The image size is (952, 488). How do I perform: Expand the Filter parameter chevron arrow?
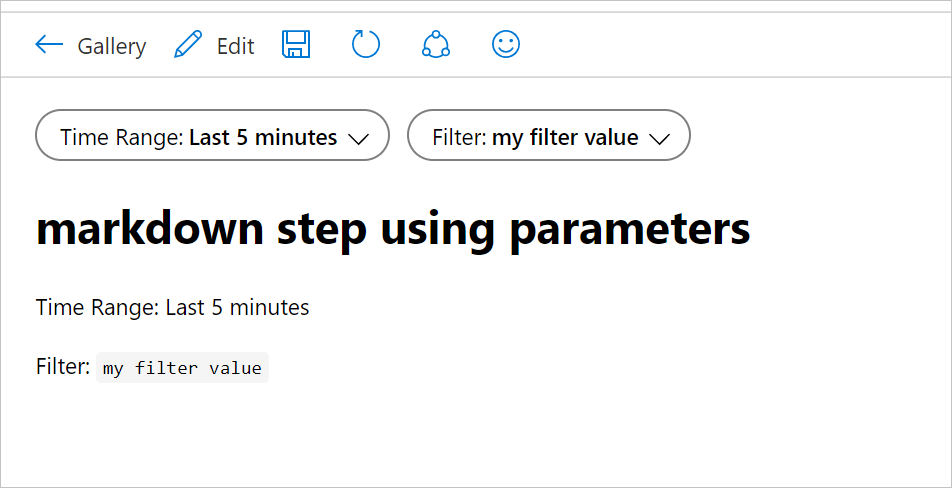(659, 139)
